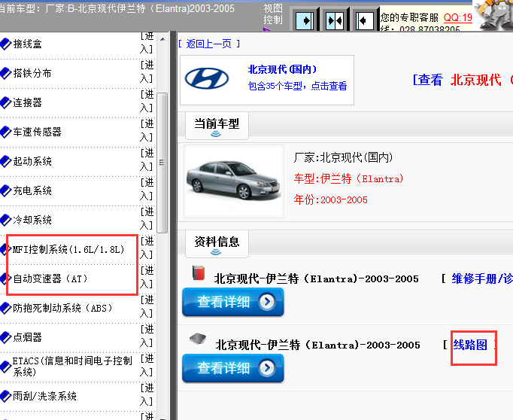Viewport: 513px width, 420px height.
Task: Select 充电系统 in the list
Action: coord(32,190)
